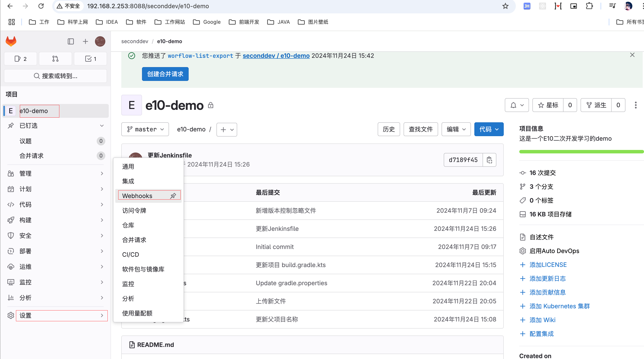The height and width of the screenshot is (359, 644).
Task: Open the three-dot project actions menu
Action: pos(636,105)
